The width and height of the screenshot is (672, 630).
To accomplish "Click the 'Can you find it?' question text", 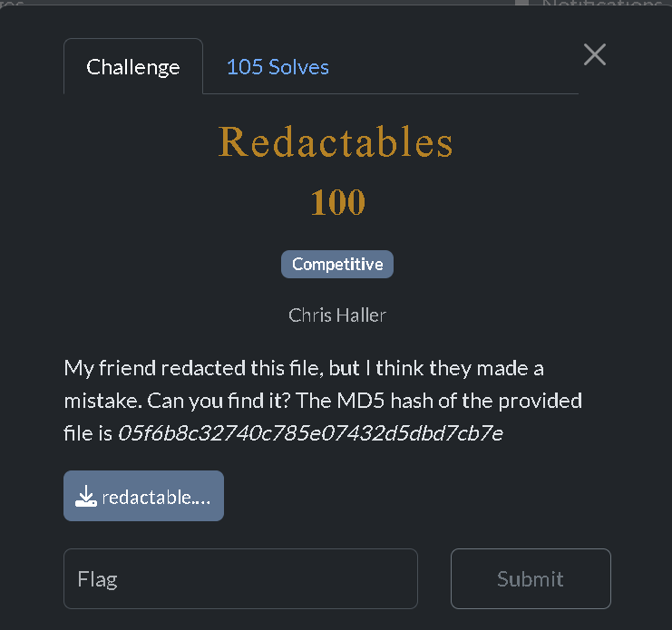I will (x=219, y=402).
